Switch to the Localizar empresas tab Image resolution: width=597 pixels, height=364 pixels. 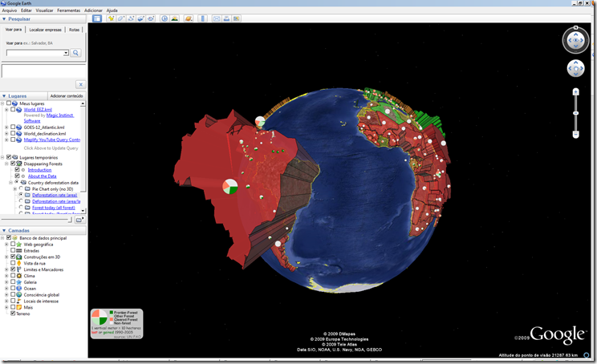click(45, 30)
